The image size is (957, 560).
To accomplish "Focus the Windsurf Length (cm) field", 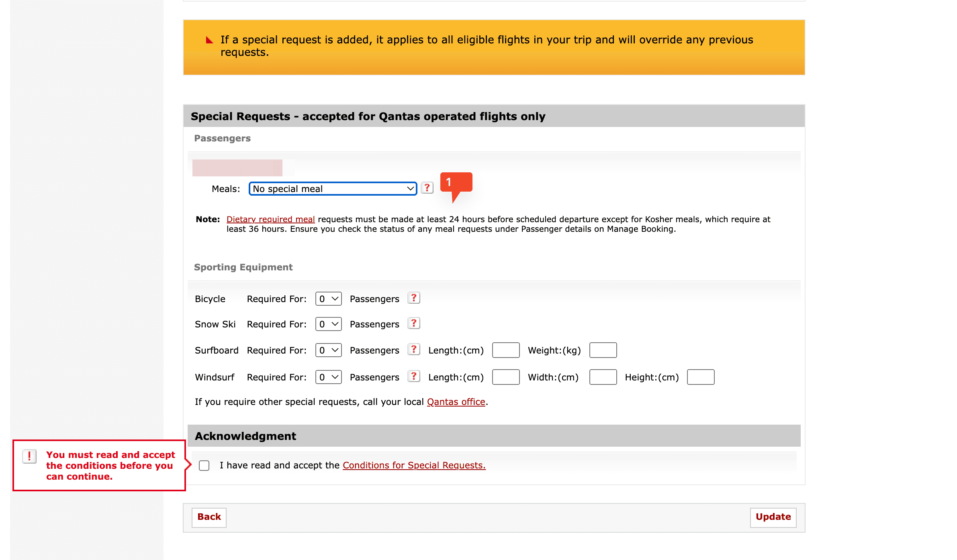I will pos(506,377).
